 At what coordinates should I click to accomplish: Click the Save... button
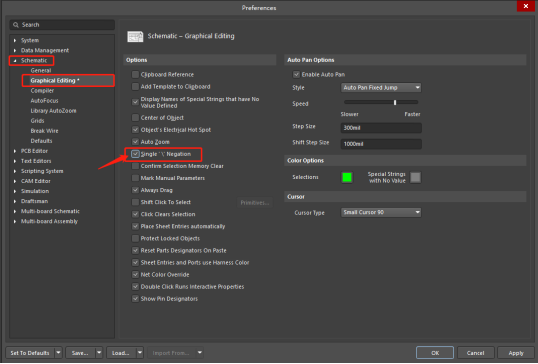[x=80, y=353]
